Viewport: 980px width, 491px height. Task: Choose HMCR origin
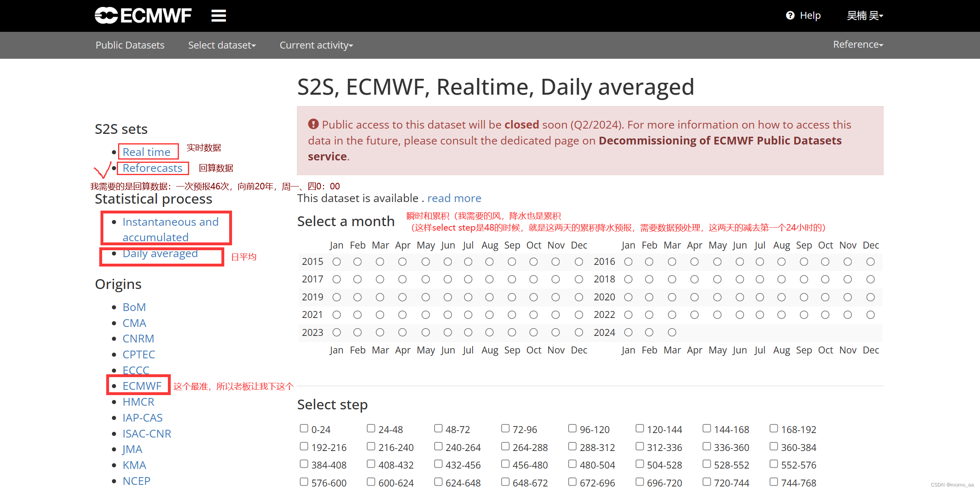click(138, 402)
